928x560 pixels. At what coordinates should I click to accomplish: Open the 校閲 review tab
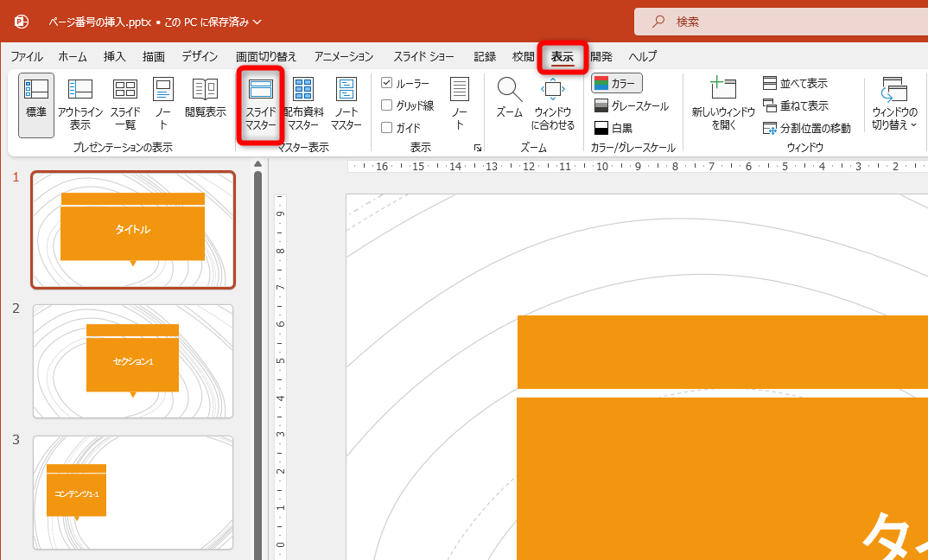(523, 57)
